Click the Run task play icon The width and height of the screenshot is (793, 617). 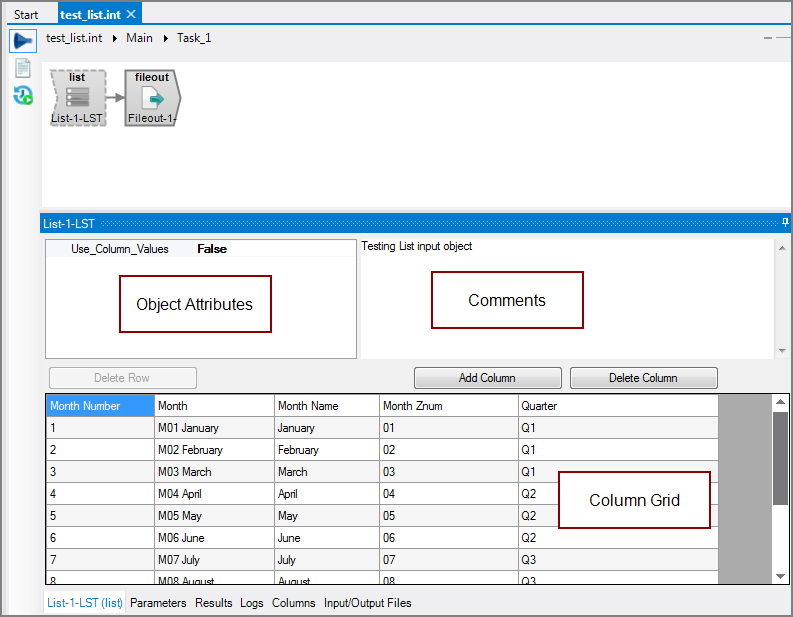coord(23,41)
